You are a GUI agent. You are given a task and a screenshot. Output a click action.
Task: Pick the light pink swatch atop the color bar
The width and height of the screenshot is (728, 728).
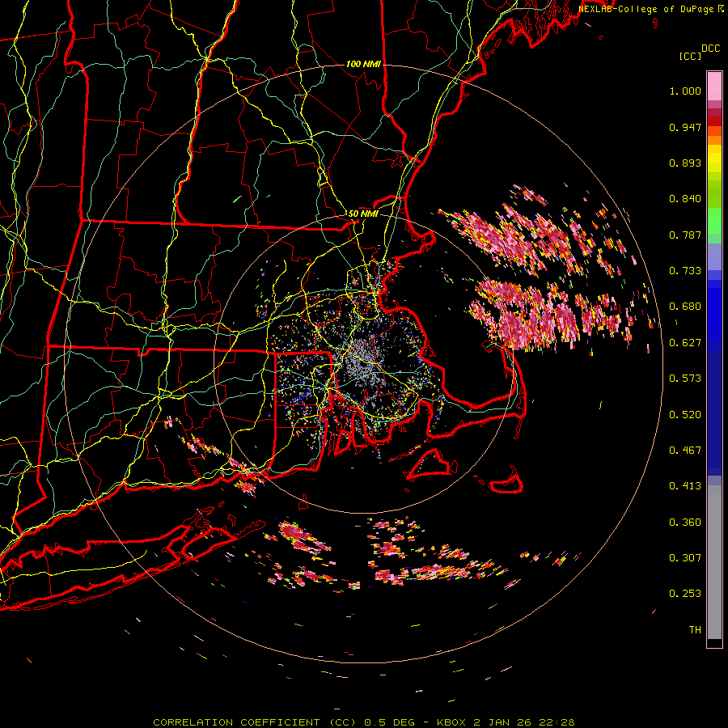click(x=714, y=86)
